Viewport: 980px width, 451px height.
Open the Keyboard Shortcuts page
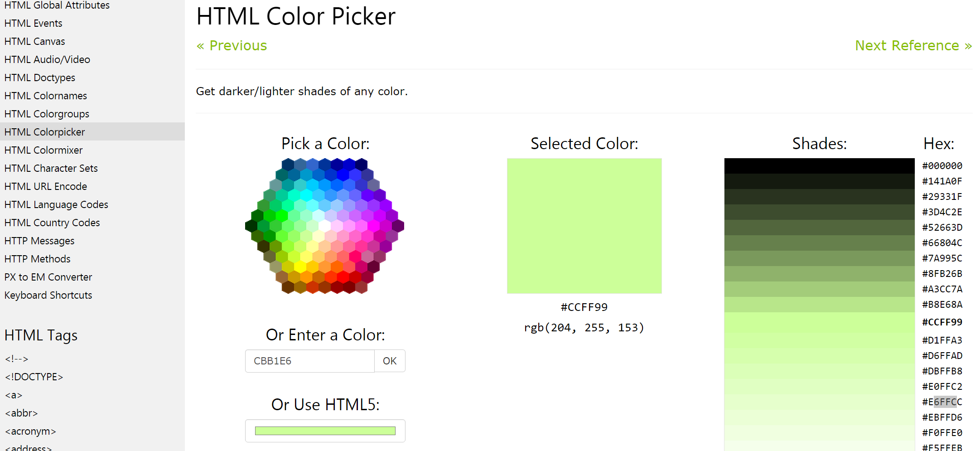point(48,295)
